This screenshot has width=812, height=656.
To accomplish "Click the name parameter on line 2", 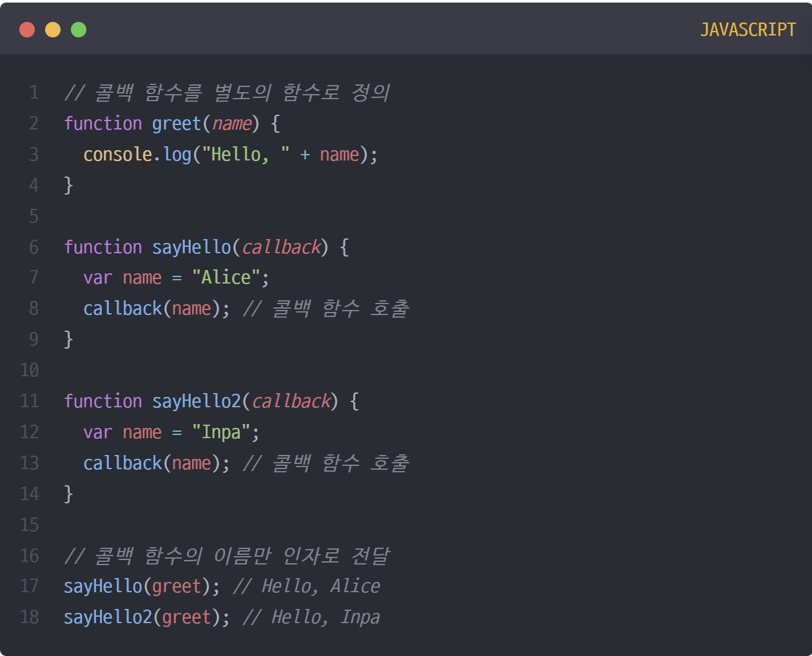I will coord(232,123).
